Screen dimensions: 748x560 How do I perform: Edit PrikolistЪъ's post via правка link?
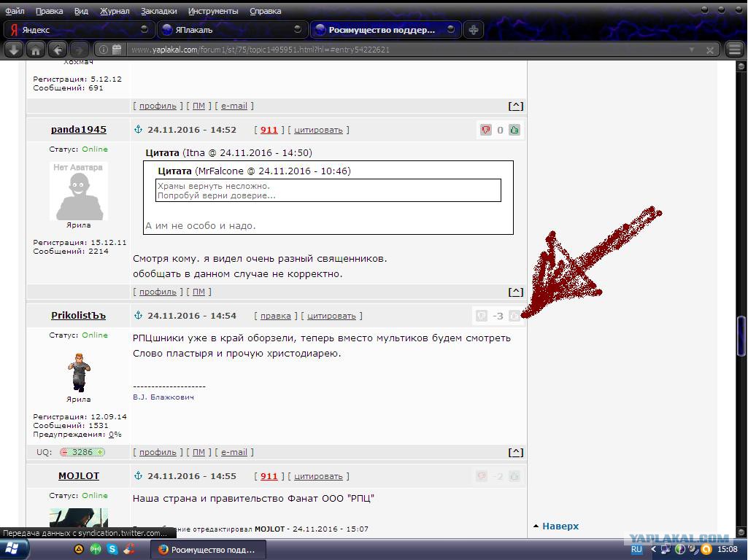pyautogui.click(x=276, y=316)
